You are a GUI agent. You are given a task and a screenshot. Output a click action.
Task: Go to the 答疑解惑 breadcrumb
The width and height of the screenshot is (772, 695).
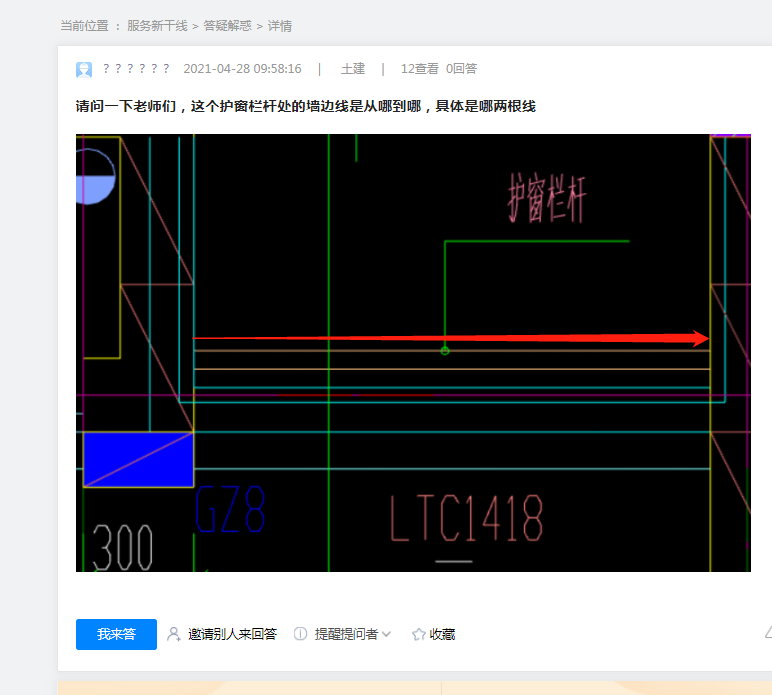(x=227, y=26)
